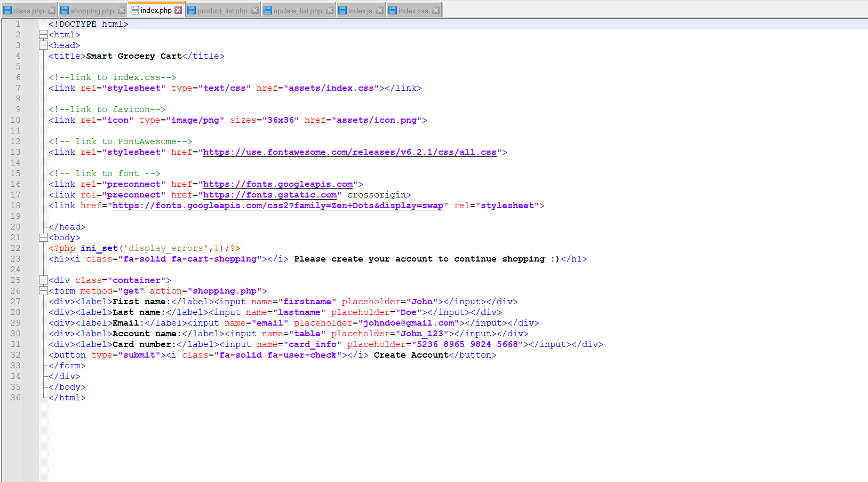868x482 pixels.
Task: Collapse the form fold at line 26
Action: coord(43,290)
